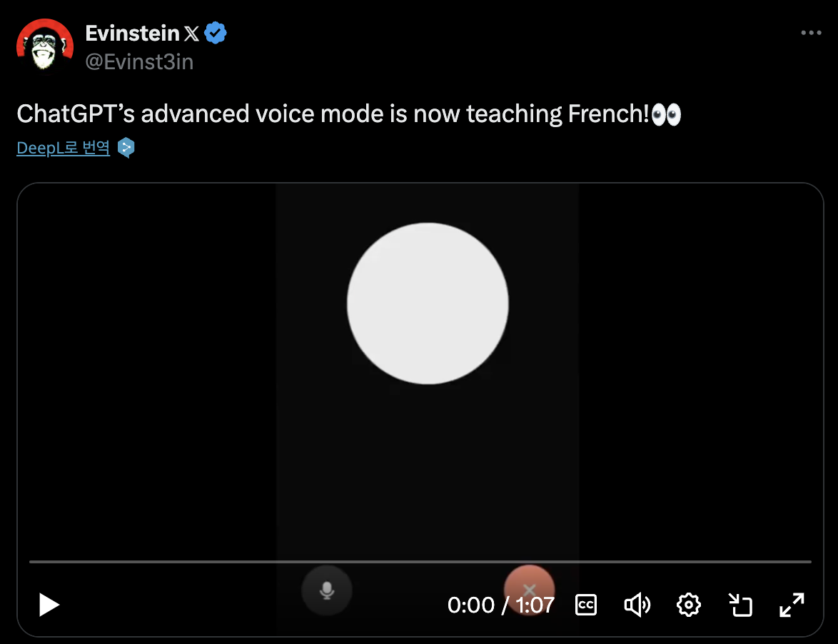Click the blue verified checkmark badge
Screen dimensions: 838x644
click(x=216, y=33)
